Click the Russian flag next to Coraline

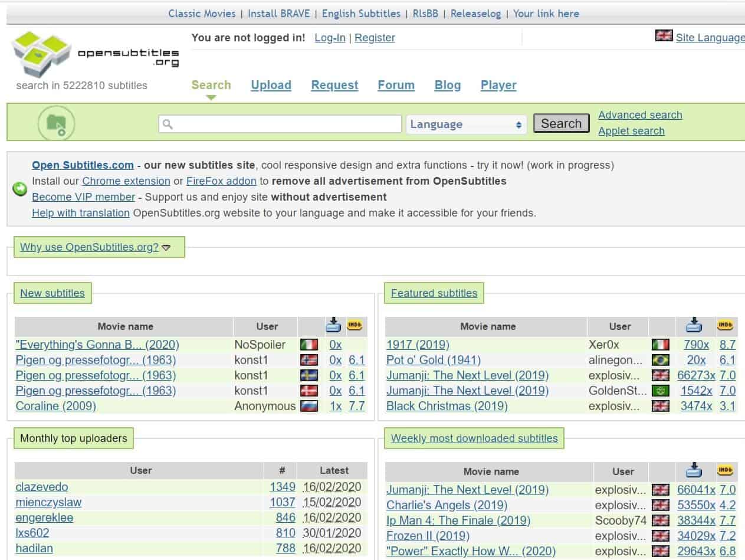[309, 406]
